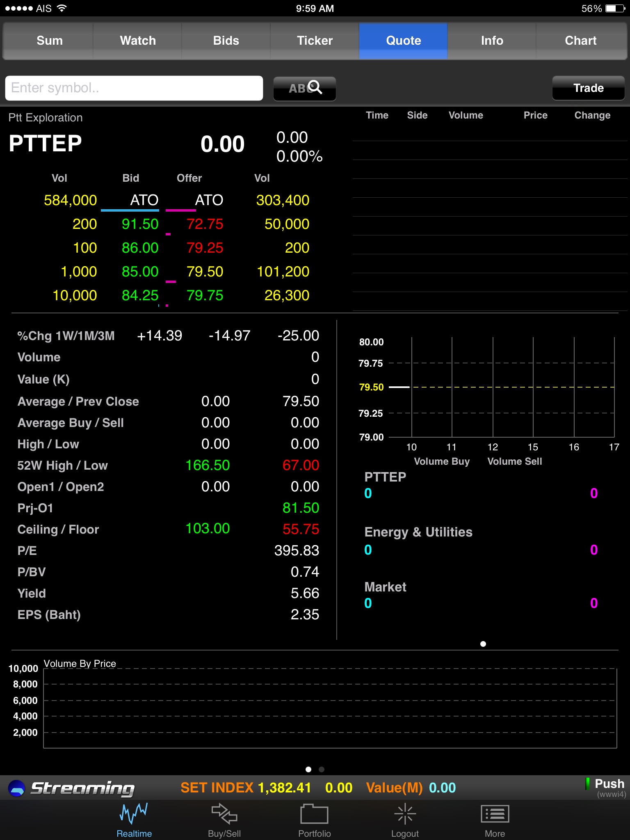Tap the Floor value 55.75

coord(301,529)
